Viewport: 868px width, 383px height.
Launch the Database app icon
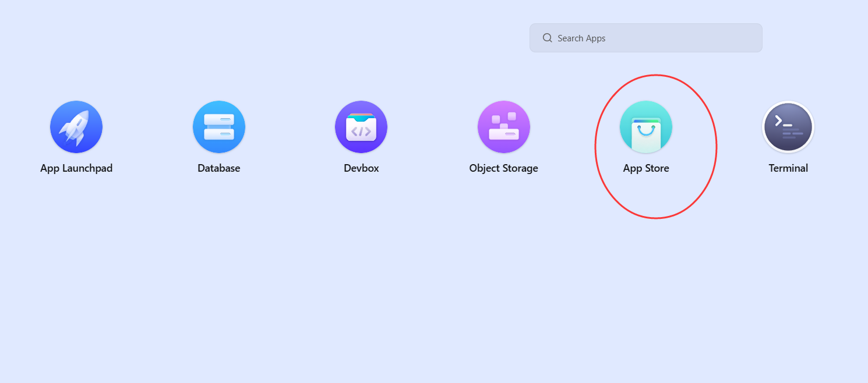click(x=219, y=127)
